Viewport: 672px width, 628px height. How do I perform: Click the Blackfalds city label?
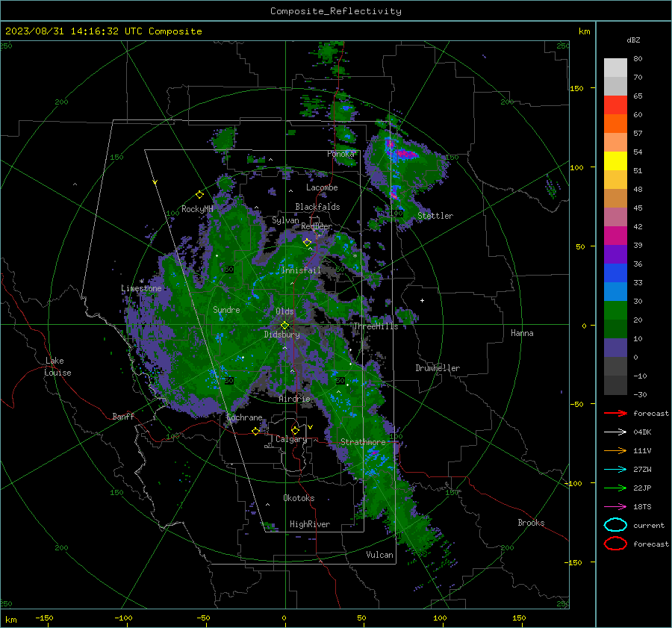coord(317,207)
